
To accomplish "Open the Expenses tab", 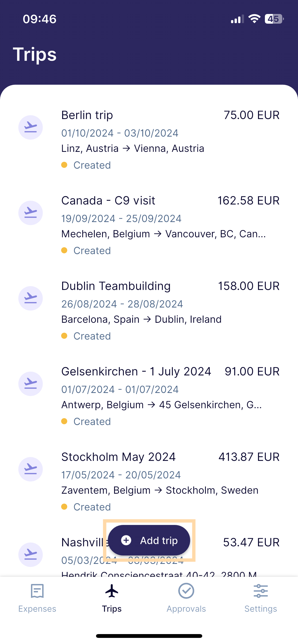I will 37,598.
